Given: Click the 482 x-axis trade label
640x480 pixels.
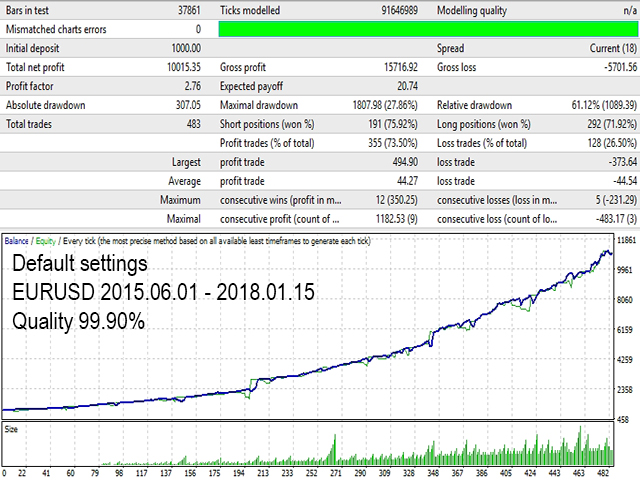Looking at the screenshot, I should (603, 473).
